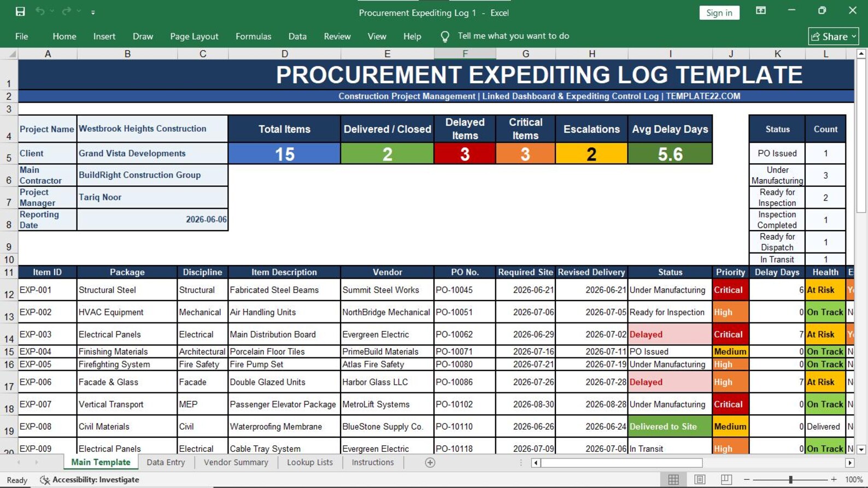Select the Delayed Items red value cell
The image size is (868, 488).
[465, 154]
